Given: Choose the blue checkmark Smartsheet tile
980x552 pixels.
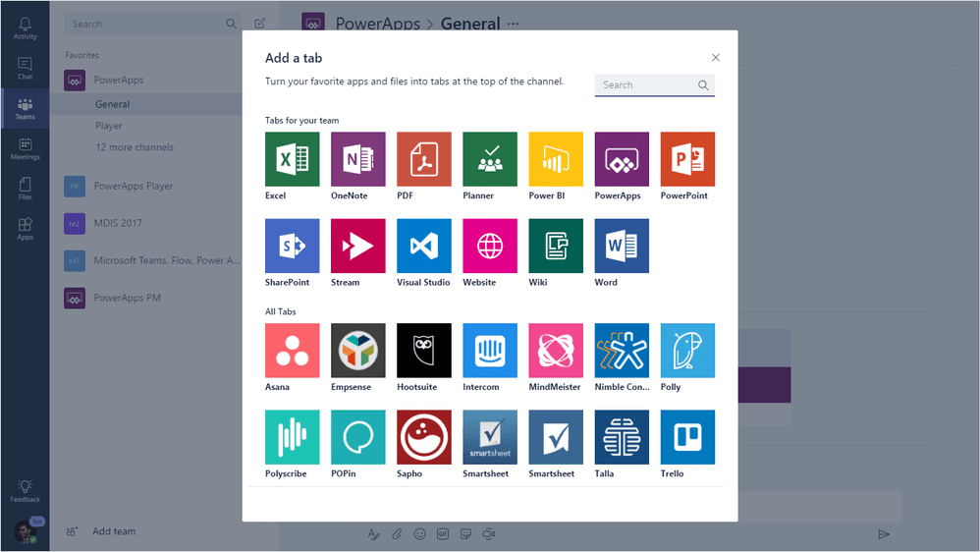Looking at the screenshot, I should (x=556, y=437).
